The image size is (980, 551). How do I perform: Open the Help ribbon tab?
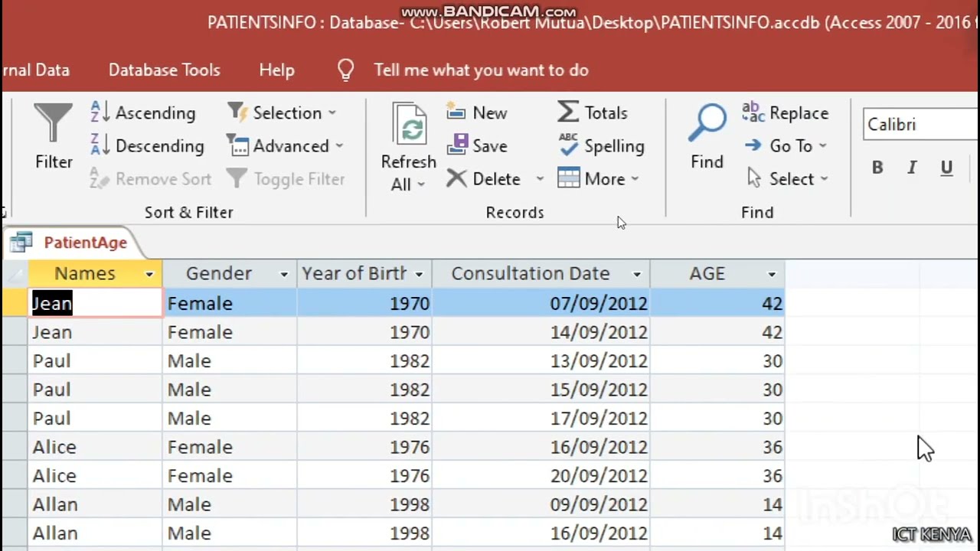[276, 70]
